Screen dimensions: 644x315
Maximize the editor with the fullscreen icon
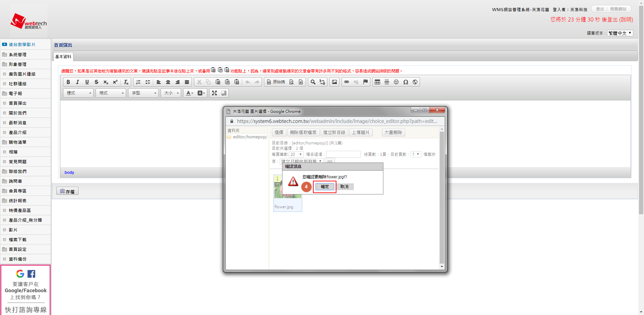[x=214, y=93]
